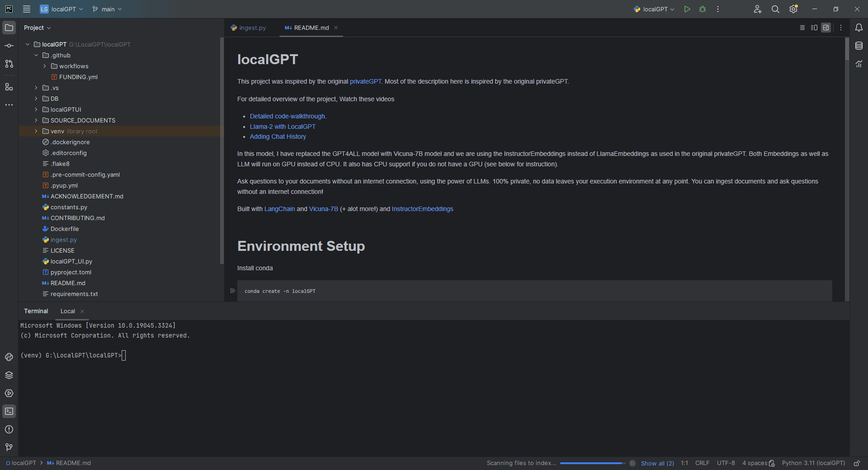The height and width of the screenshot is (470, 868).
Task: Open Adding Chat History link
Action: coord(278,136)
